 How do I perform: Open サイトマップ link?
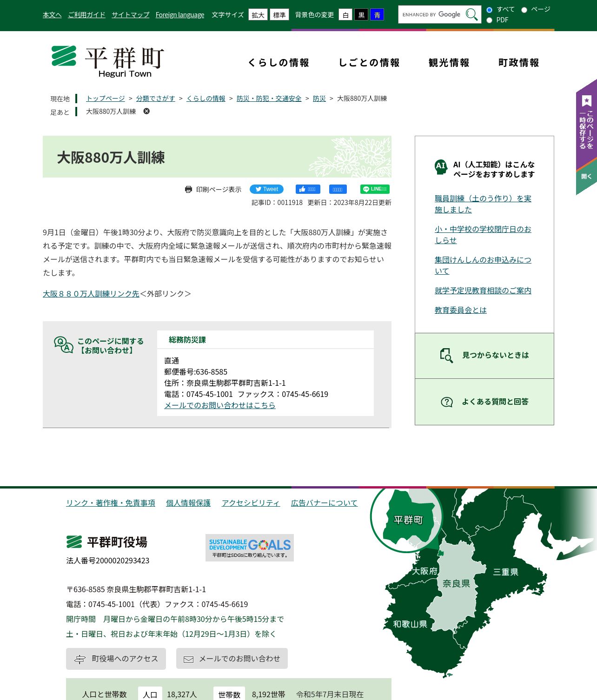pos(130,15)
